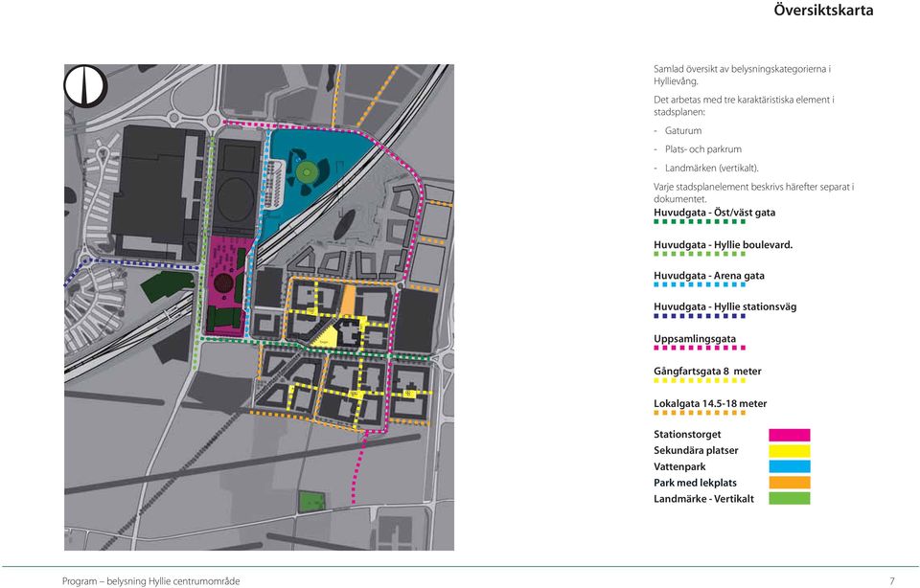Click the north arrow compass icon on map
920x588 pixels.
point(85,86)
